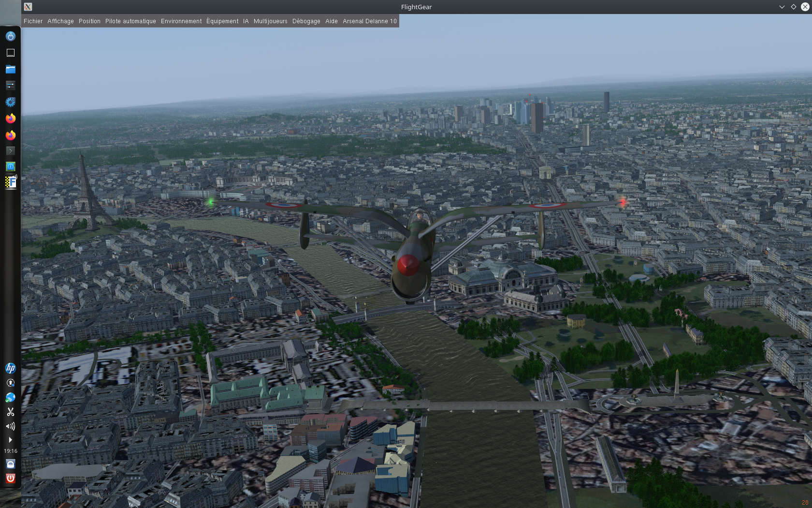The width and height of the screenshot is (812, 508).
Task: Close the FlightGear window
Action: click(805, 7)
